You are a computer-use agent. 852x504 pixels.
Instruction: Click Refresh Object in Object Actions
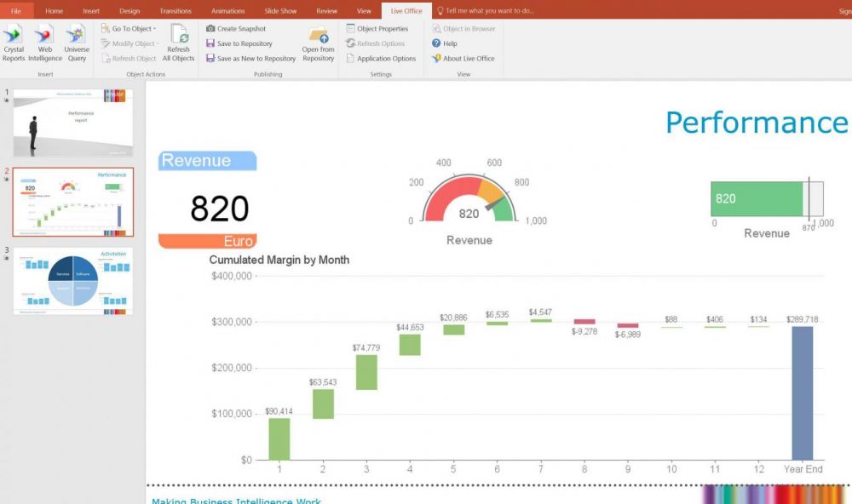pos(129,58)
